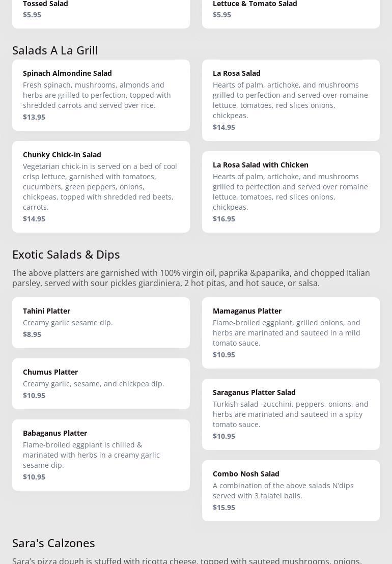Click the $13.95 price label
The image size is (392, 564).
(x=34, y=117)
